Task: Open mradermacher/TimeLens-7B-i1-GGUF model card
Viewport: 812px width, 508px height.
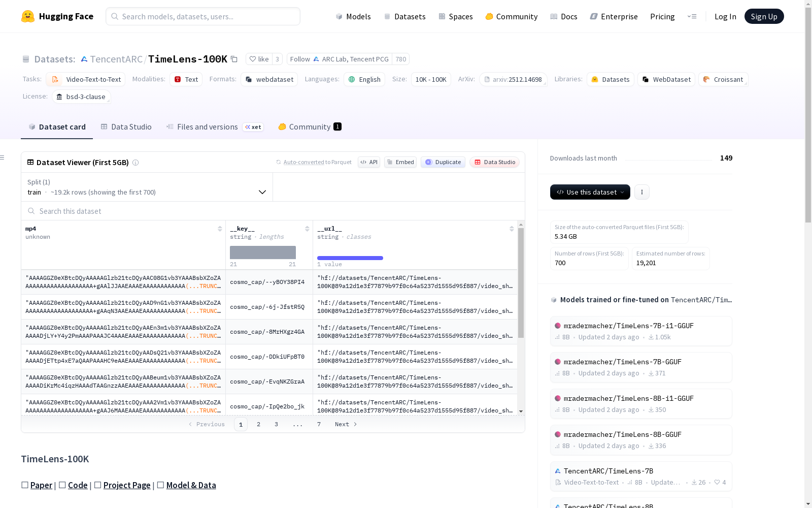Action: click(x=641, y=331)
